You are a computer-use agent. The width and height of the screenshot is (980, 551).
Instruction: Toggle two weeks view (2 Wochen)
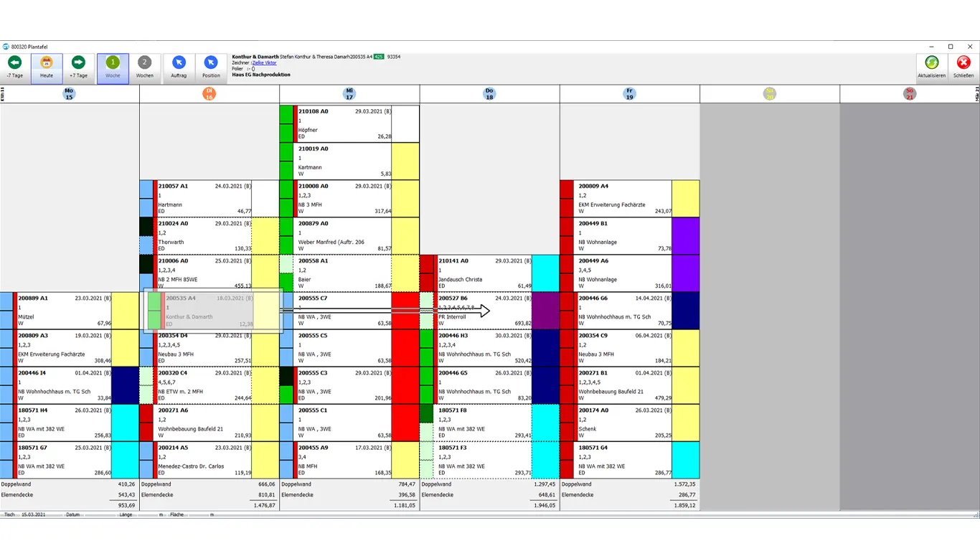[x=144, y=67]
